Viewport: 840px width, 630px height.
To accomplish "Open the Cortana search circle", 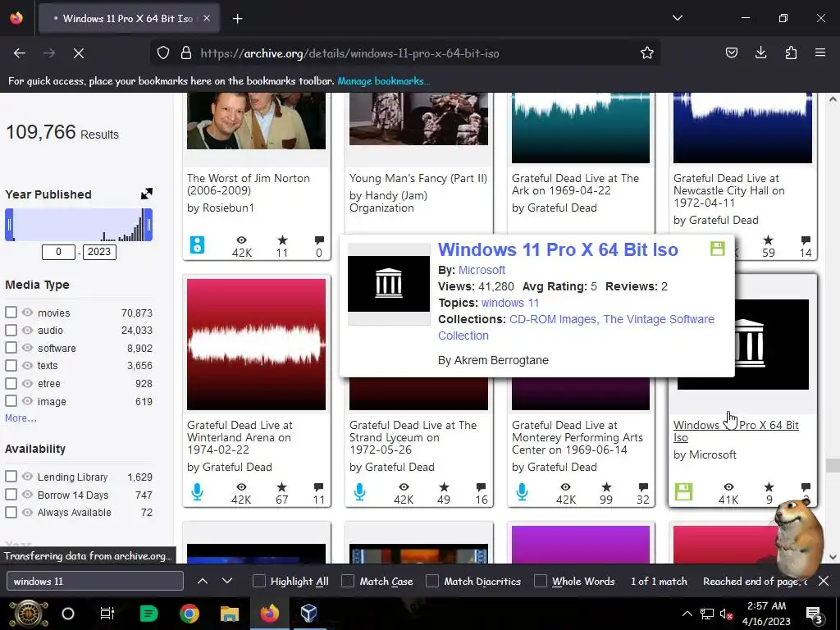I will point(68,614).
